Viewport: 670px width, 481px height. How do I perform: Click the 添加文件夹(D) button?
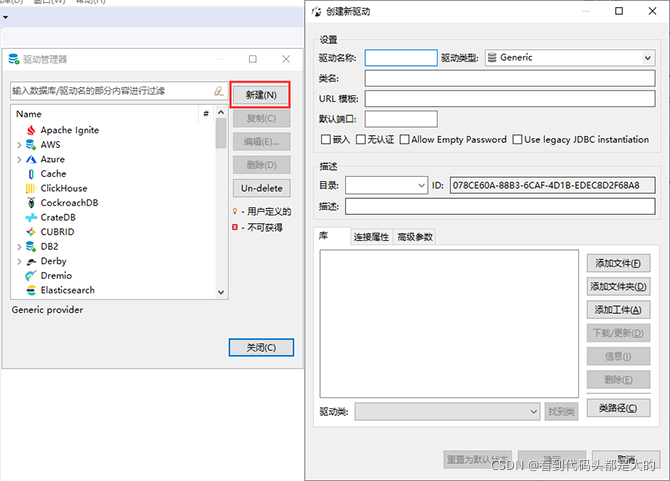618,286
